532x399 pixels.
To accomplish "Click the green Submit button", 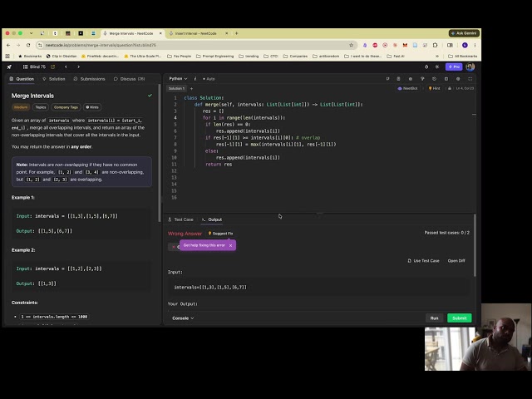I will [x=460, y=318].
